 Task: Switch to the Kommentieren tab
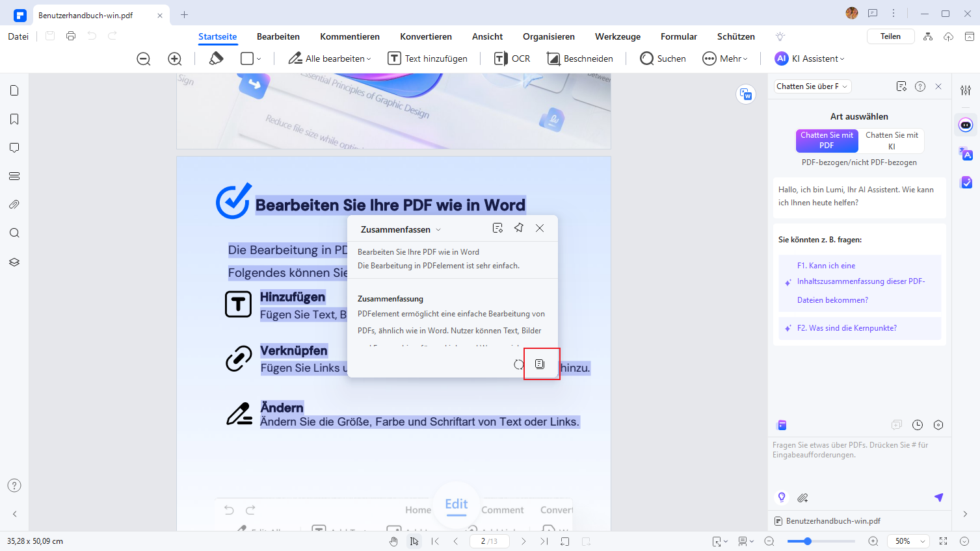coord(350,36)
